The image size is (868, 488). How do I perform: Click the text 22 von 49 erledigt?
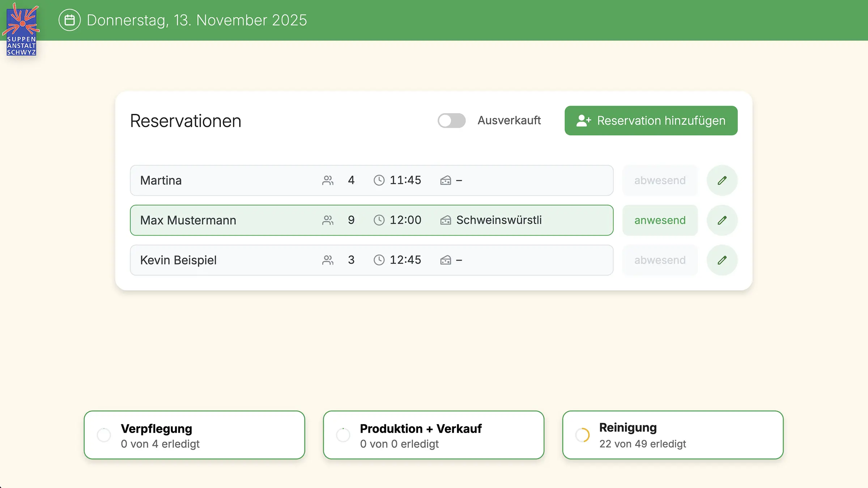[x=642, y=444]
